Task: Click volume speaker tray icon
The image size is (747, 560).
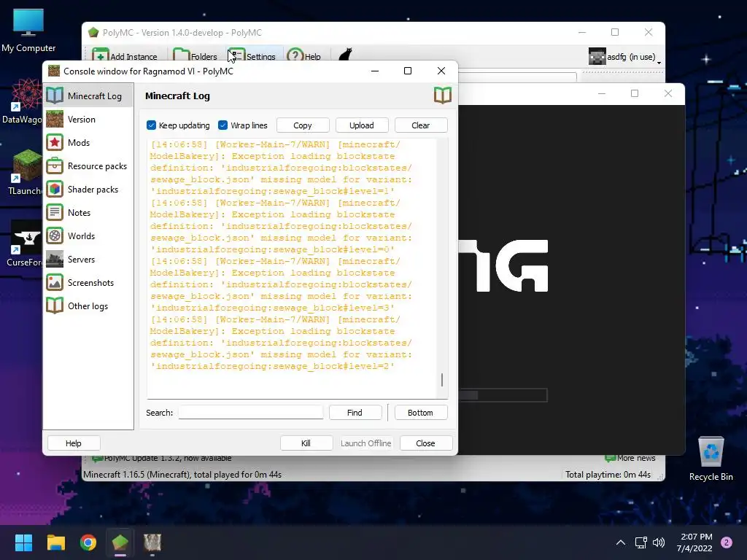Action: click(x=659, y=542)
